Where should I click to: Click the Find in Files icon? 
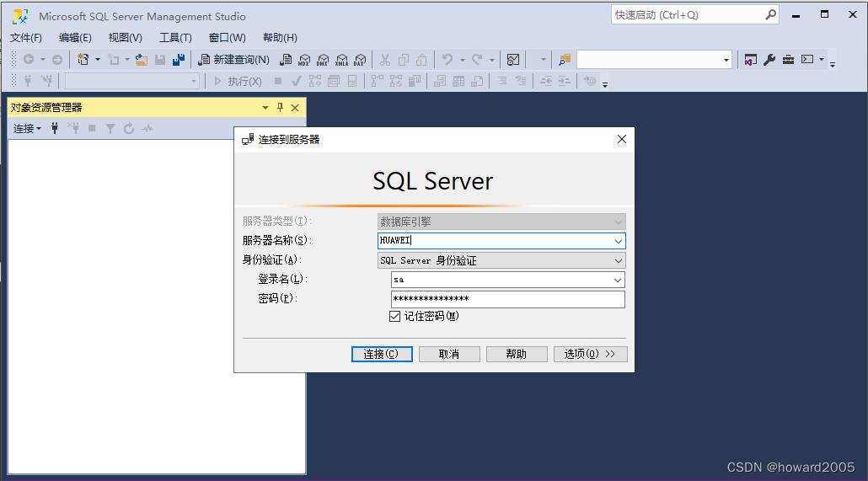pos(564,59)
